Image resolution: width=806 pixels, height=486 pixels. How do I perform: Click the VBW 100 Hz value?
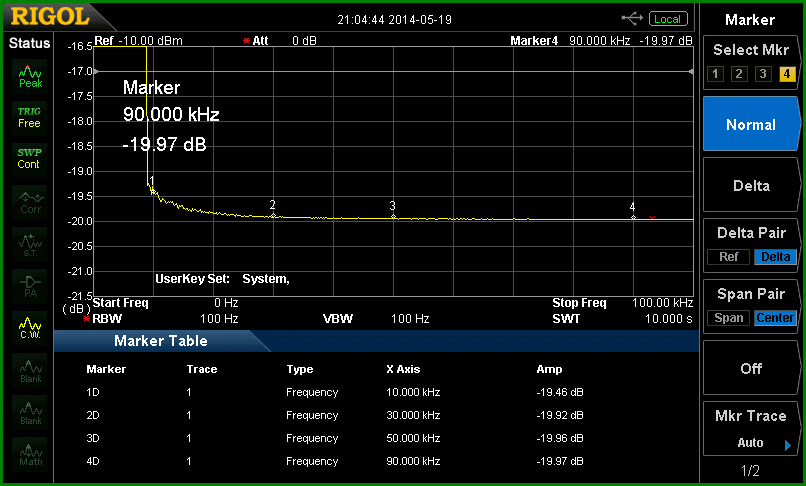(x=410, y=319)
